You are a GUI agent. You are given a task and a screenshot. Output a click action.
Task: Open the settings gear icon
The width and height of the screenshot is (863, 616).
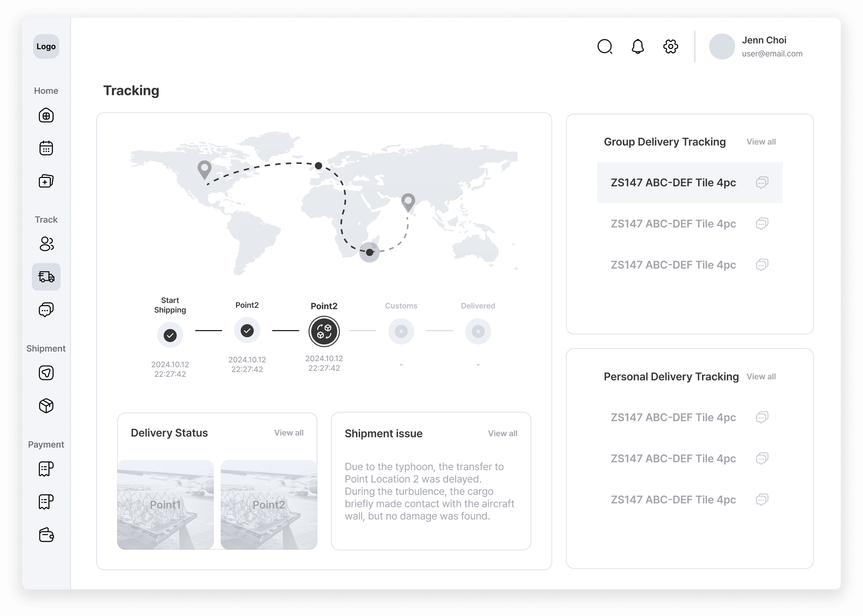[670, 47]
